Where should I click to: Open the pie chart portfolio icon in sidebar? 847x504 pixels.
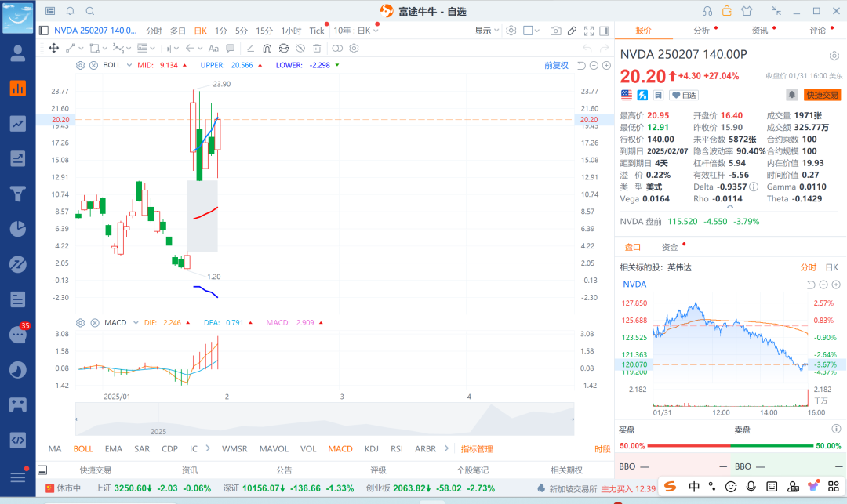[x=18, y=229]
